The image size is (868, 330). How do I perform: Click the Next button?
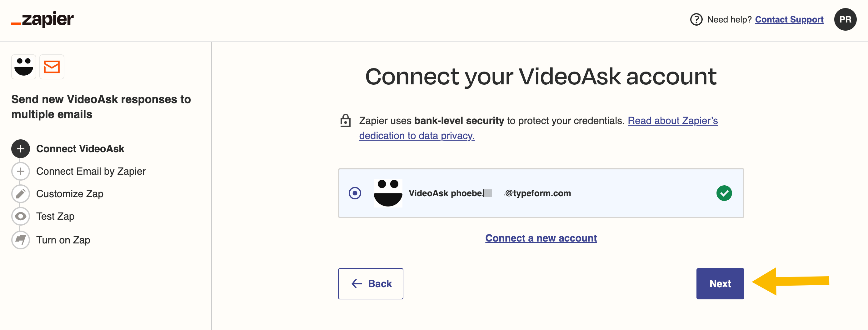720,283
